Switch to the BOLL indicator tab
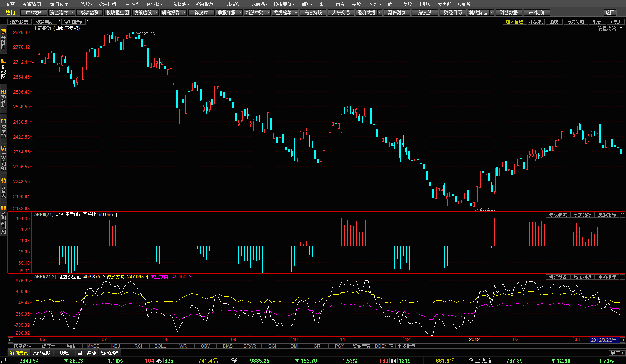 [160, 346]
